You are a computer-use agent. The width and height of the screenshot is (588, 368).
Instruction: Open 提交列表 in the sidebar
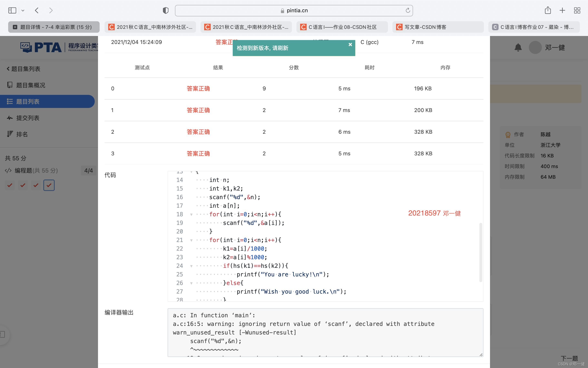point(28,118)
